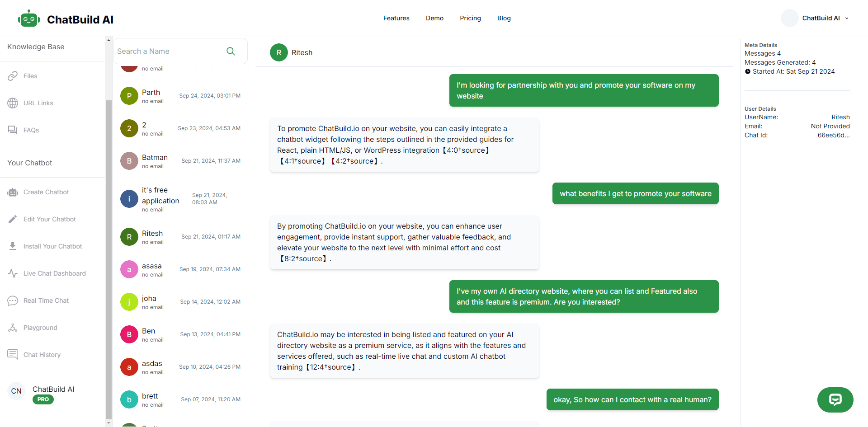Click the ChatBuild AI robot logo

coord(28,18)
